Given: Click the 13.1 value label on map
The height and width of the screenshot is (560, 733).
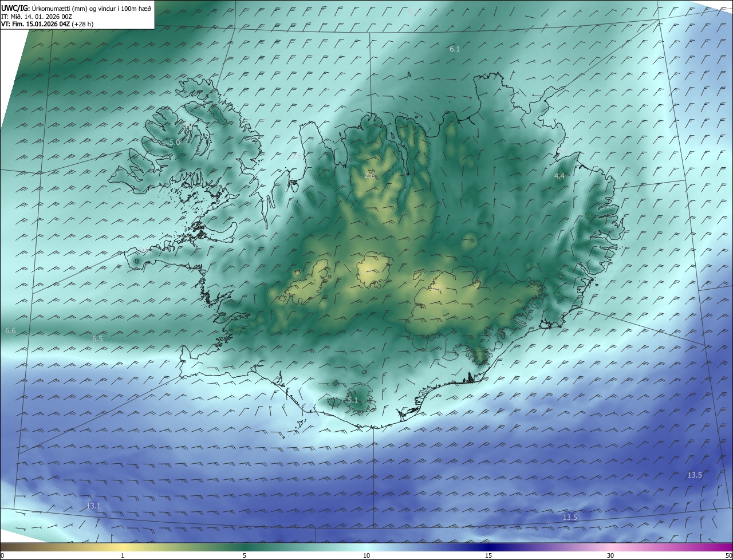Looking at the screenshot, I should tap(93, 506).
